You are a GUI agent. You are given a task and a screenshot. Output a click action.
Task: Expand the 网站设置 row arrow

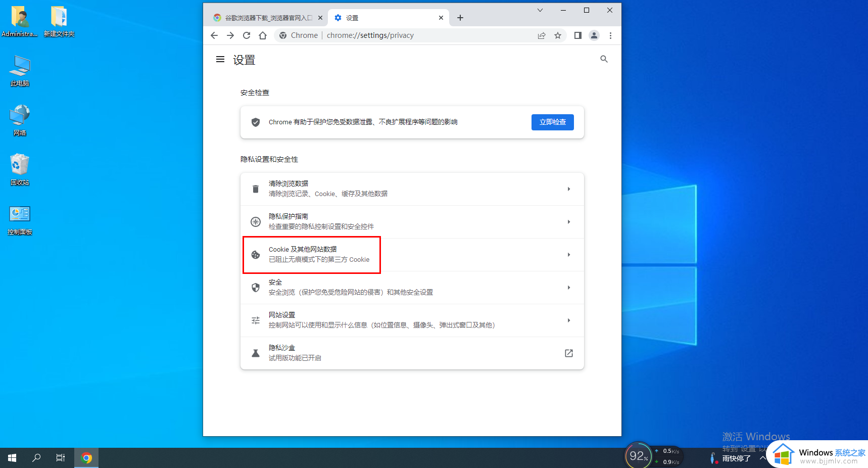(x=568, y=320)
